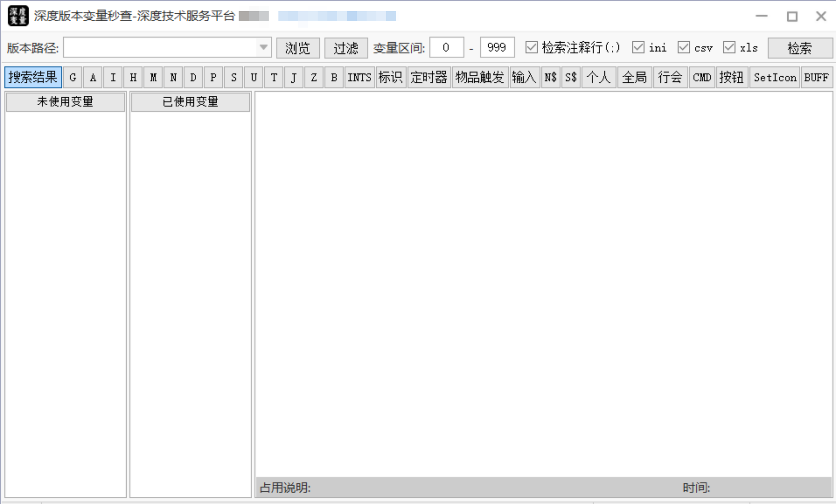Click the 检索 search button
This screenshot has height=504, width=836.
pyautogui.click(x=800, y=48)
